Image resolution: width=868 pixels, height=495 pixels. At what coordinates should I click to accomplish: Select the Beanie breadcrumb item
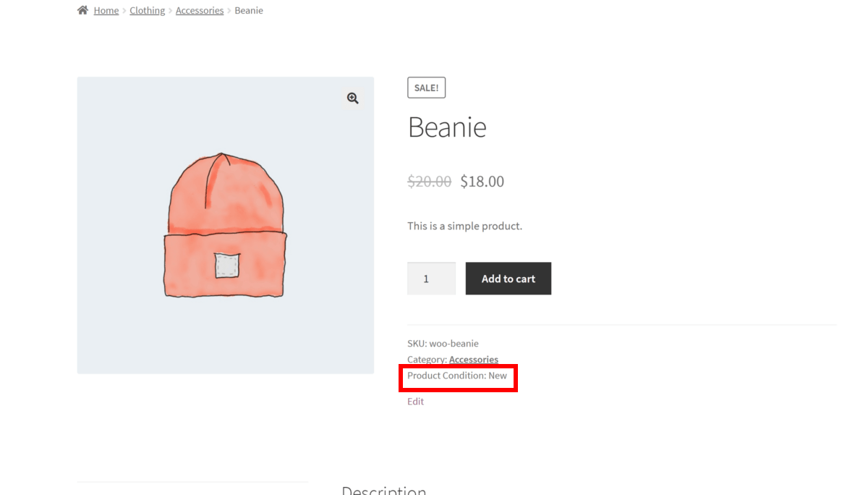(249, 10)
